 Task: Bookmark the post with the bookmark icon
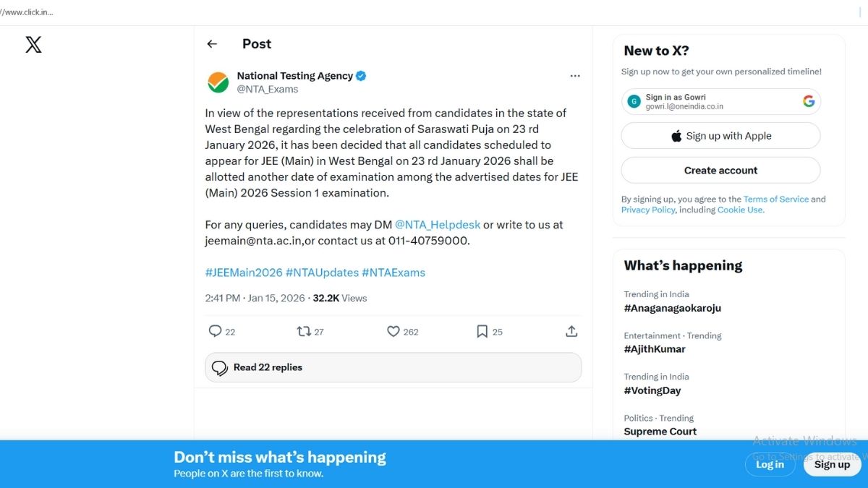pos(482,330)
